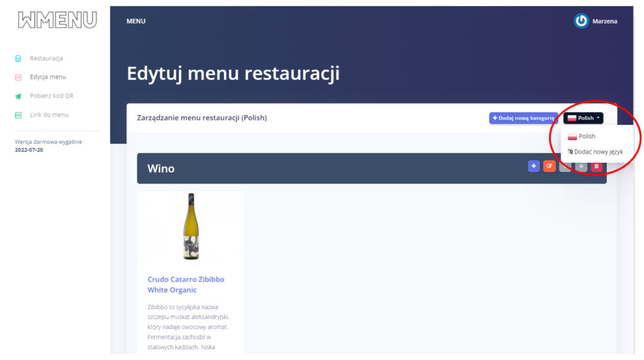This screenshot has width=644, height=360.
Task: Click the green icon beside Link do menu
Action: click(18, 115)
